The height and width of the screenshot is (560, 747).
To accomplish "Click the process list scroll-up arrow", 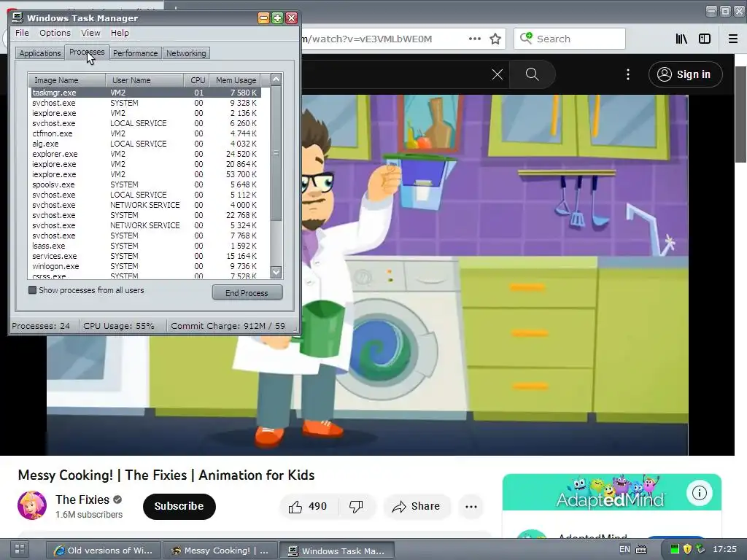I will 276,79.
